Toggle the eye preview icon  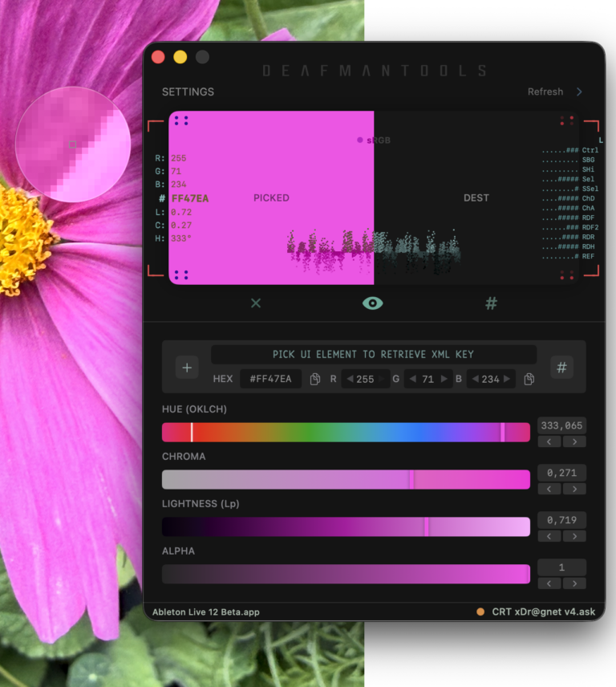click(373, 303)
